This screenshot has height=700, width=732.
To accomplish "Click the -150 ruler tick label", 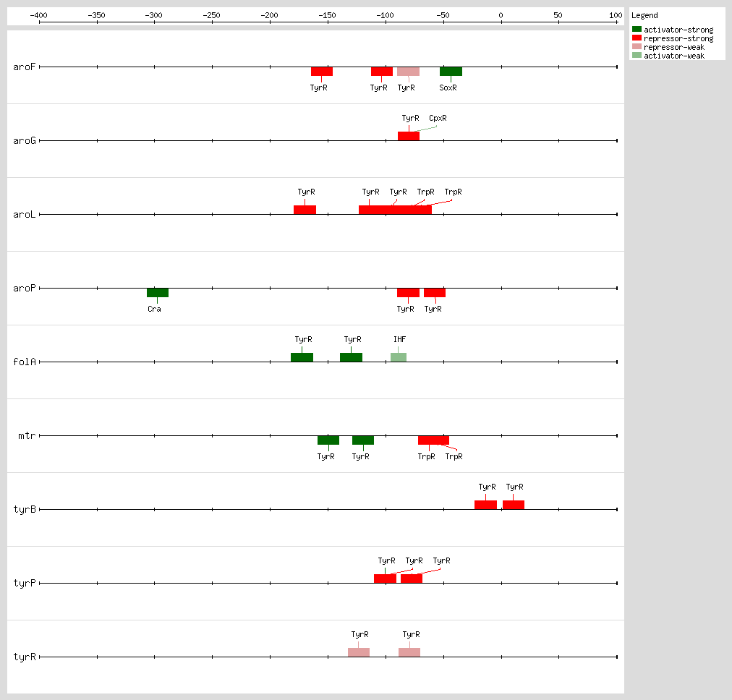I will coord(327,15).
